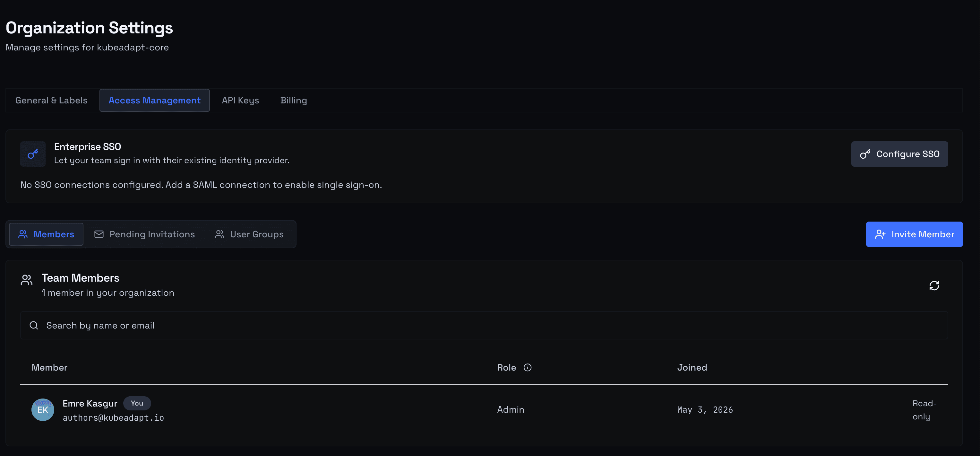Click the May 3, 2026 joined date
Image resolution: width=980 pixels, height=456 pixels.
pyautogui.click(x=705, y=409)
